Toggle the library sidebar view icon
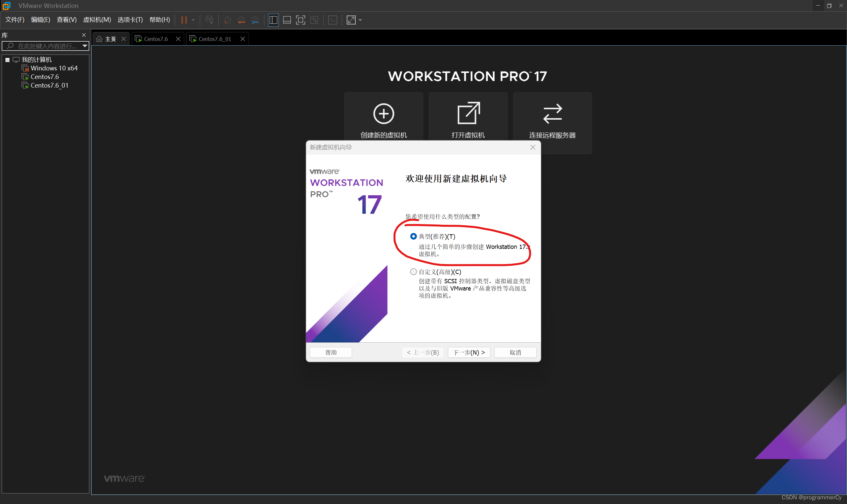The image size is (847, 504). click(273, 20)
